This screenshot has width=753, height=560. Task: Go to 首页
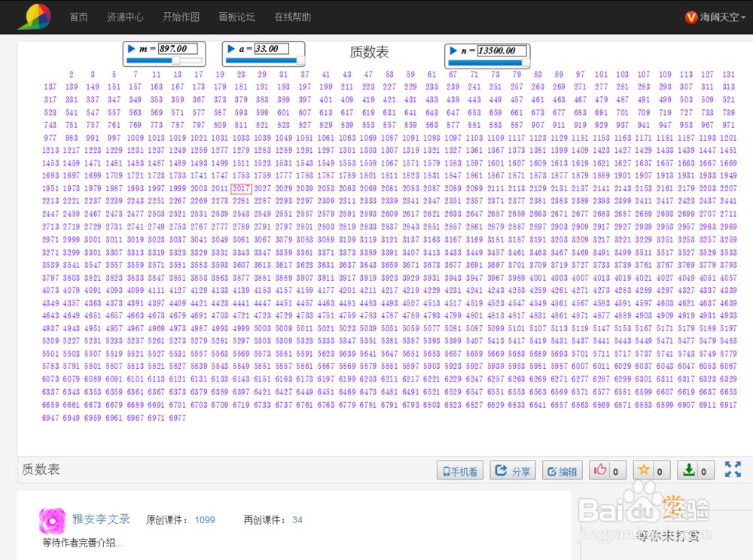click(78, 17)
